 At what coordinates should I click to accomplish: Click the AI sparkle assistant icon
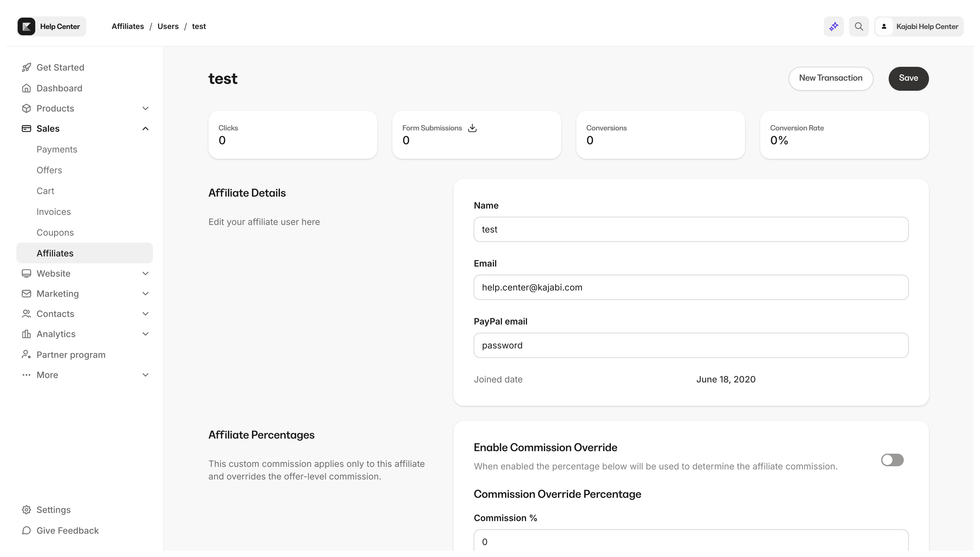pos(834,26)
